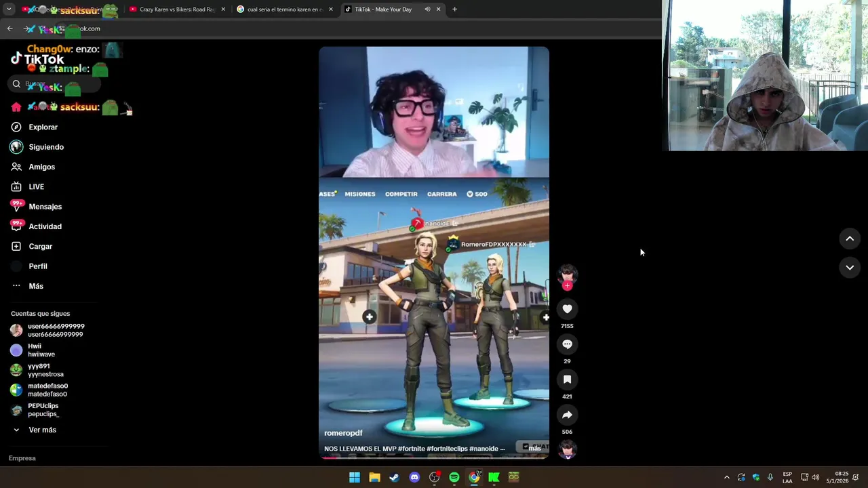This screenshot has height=488, width=868.
Task: Click the Buscar search field
Action: click(x=54, y=84)
